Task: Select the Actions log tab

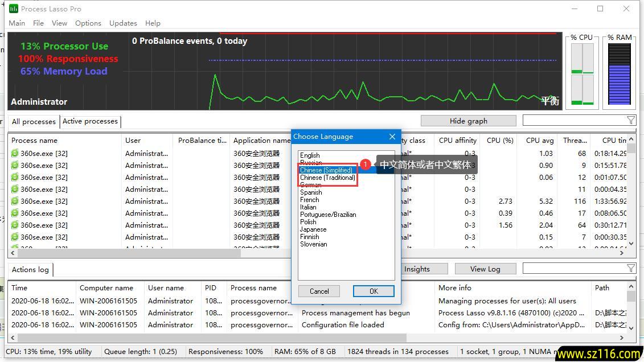Action: click(x=30, y=270)
